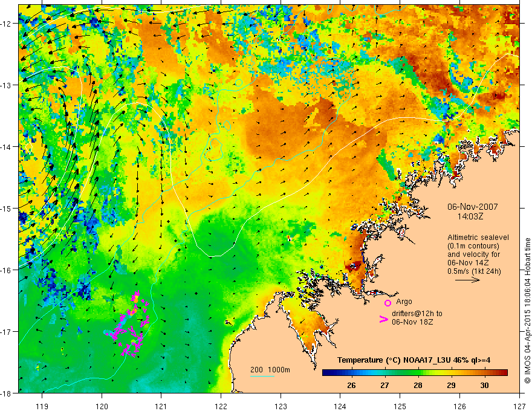Click the longitude axis label '120'
532x411 pixels.
[x=102, y=406]
